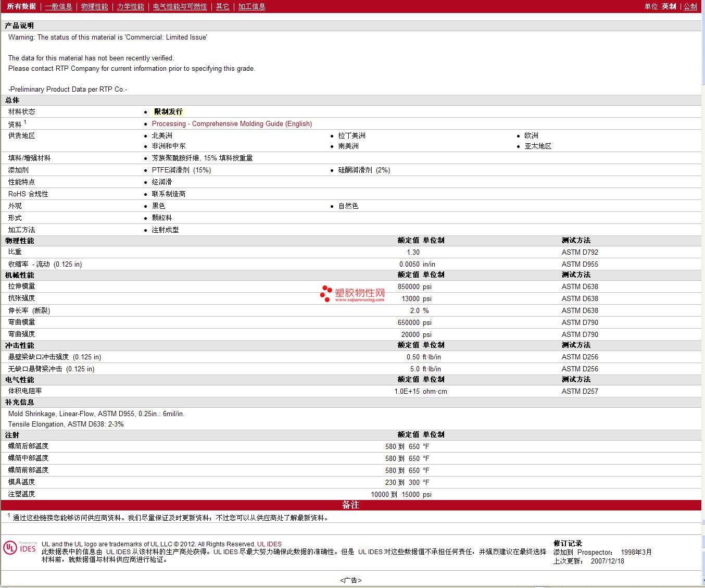
Task: Click ASTM D792 in the 比重 row
Action: pos(580,252)
